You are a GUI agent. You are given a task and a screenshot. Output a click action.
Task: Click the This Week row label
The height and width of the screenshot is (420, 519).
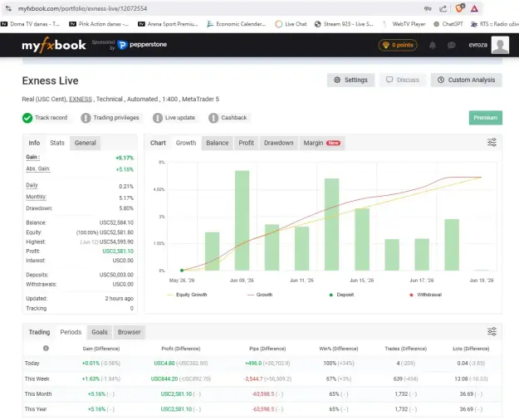[37, 379]
